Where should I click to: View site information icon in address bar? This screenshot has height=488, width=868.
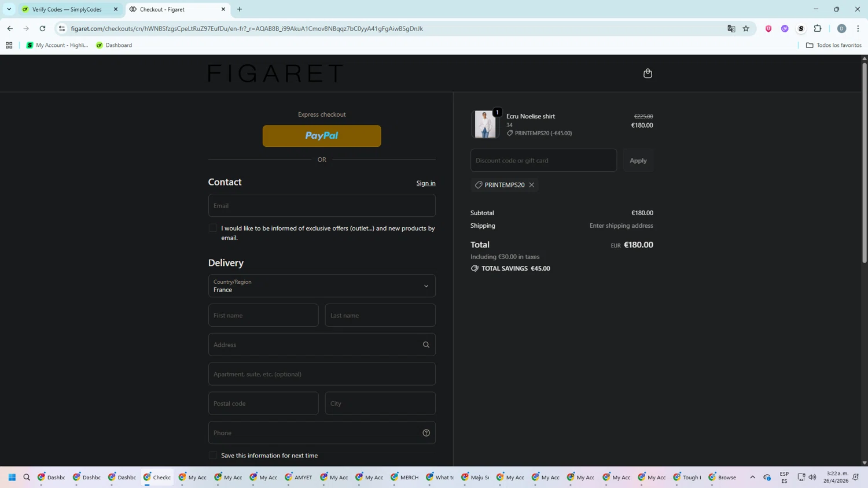point(62,28)
